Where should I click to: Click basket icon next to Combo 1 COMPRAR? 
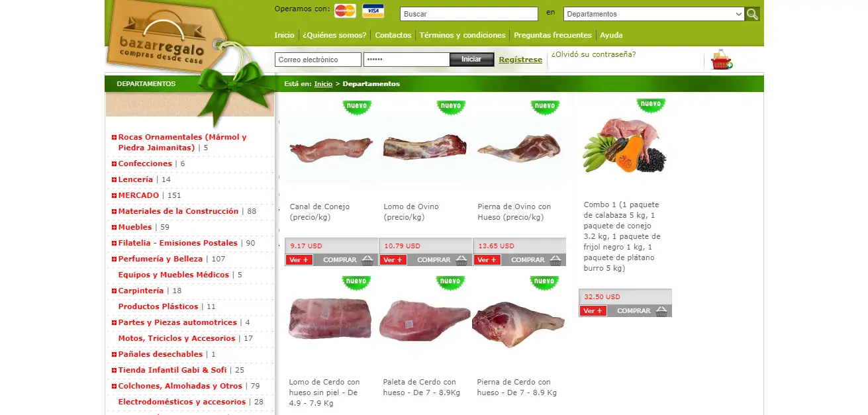tap(661, 311)
